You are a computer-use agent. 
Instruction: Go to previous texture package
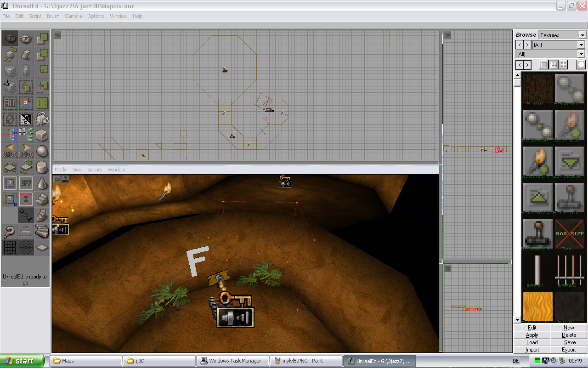(x=520, y=45)
